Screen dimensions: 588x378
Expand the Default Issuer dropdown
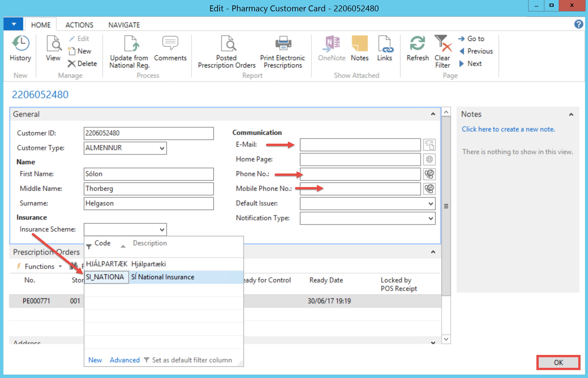pyautogui.click(x=430, y=204)
